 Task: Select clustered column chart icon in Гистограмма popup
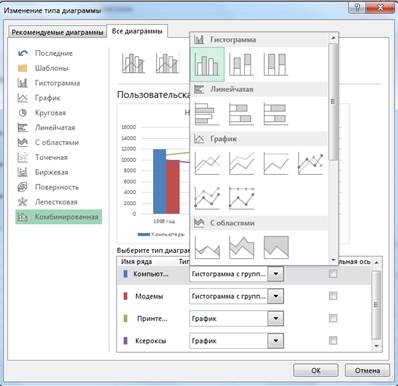tap(207, 64)
